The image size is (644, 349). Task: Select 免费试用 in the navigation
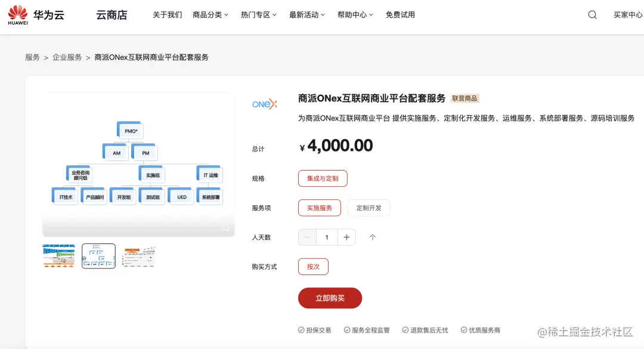pyautogui.click(x=400, y=14)
